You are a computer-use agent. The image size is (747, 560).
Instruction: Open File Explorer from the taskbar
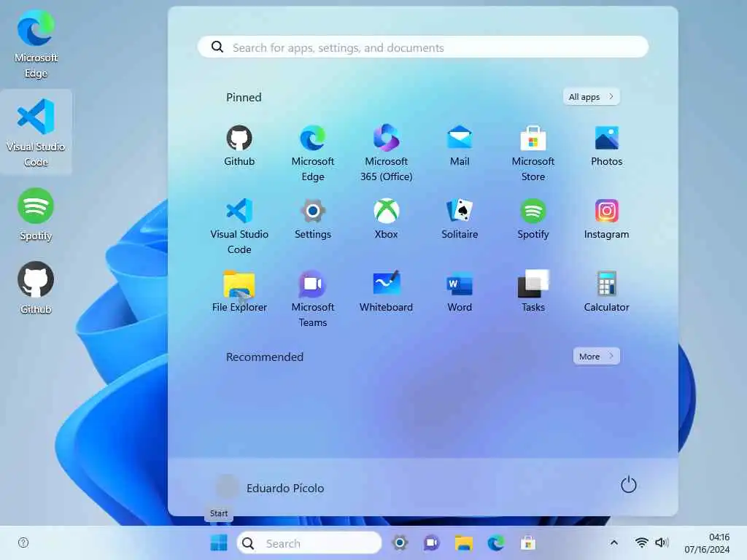coord(463,542)
